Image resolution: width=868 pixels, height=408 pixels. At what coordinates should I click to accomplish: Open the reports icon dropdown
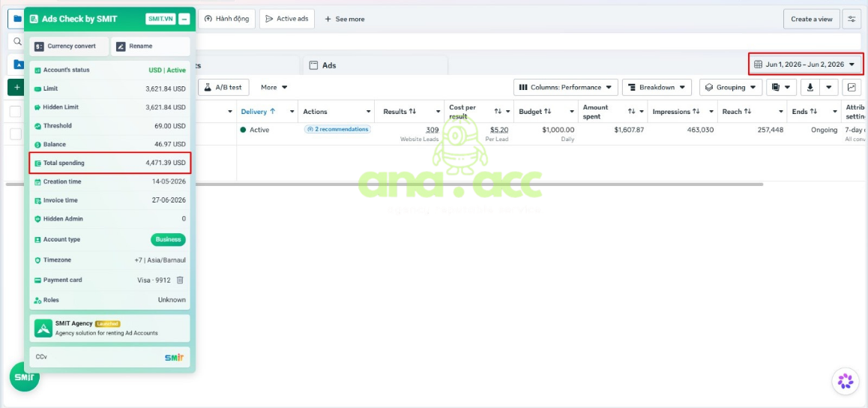pyautogui.click(x=782, y=88)
